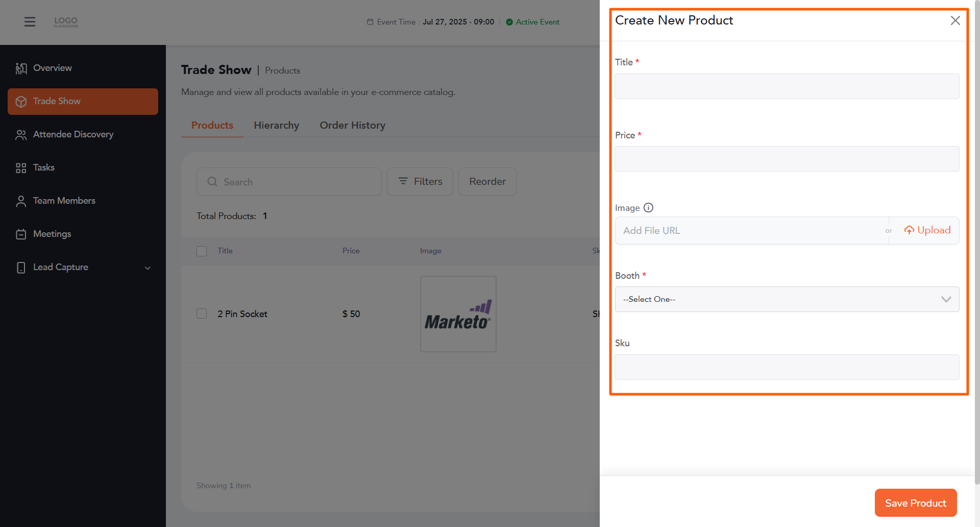Click the Marketo product image thumbnail
This screenshot has width=980, height=527.
[458, 314]
